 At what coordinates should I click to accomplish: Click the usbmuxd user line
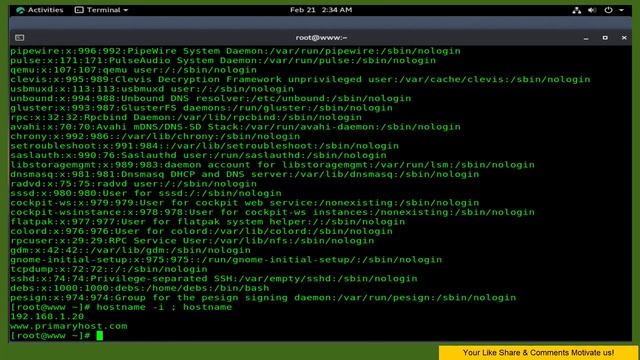click(152, 89)
